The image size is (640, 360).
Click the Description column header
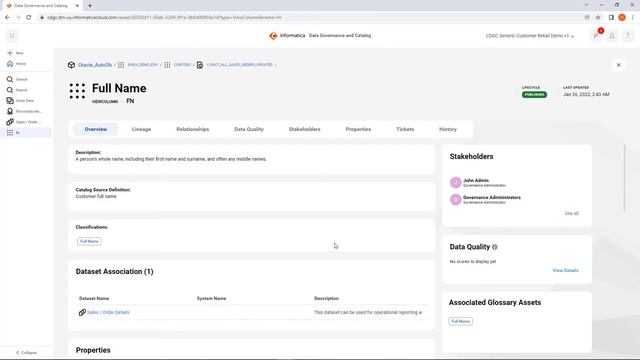[x=326, y=298]
